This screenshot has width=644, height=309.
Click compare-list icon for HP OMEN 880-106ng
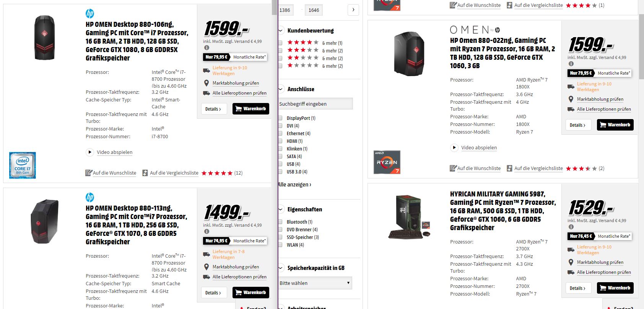pyautogui.click(x=145, y=173)
